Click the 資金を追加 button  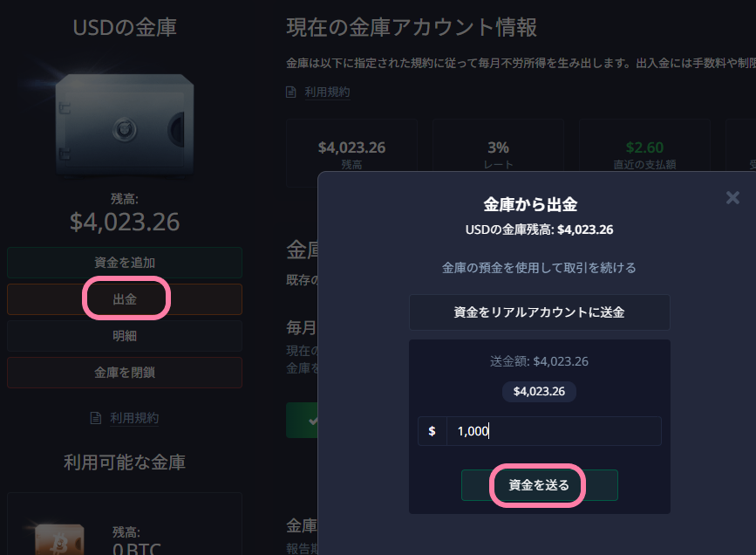pos(125,263)
